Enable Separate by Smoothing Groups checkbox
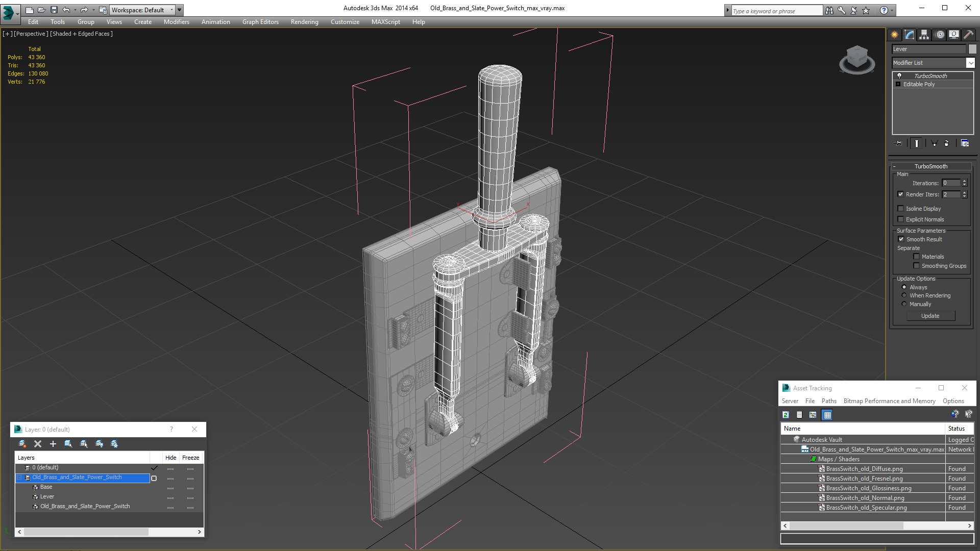The width and height of the screenshot is (980, 551). (916, 266)
